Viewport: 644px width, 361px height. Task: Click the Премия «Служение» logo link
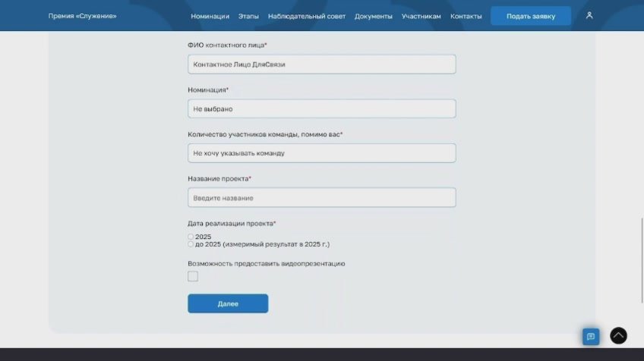click(82, 16)
